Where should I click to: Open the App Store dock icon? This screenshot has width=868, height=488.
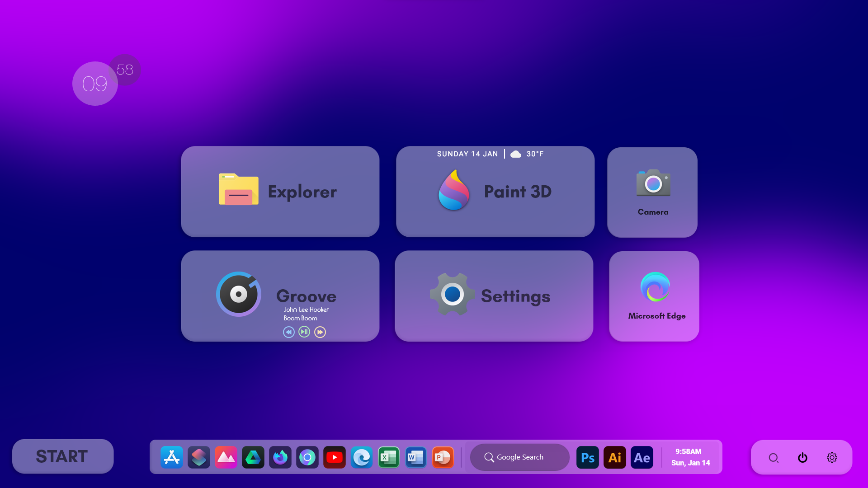(172, 457)
